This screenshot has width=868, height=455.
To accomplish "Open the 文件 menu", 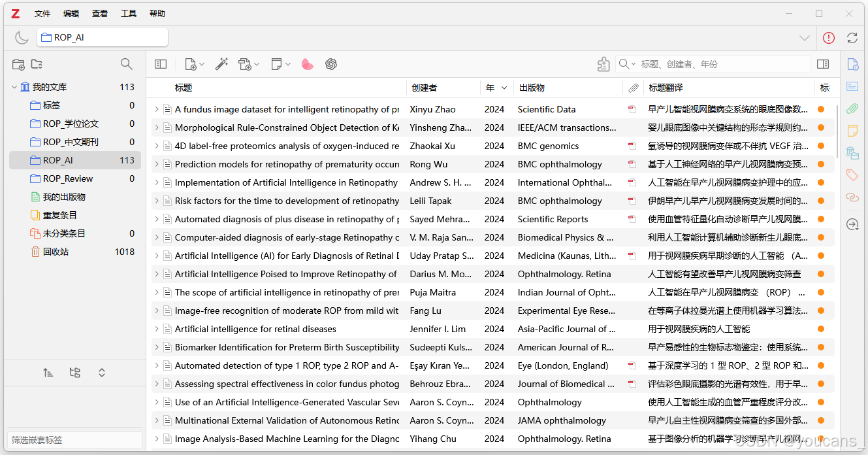I will coord(42,13).
